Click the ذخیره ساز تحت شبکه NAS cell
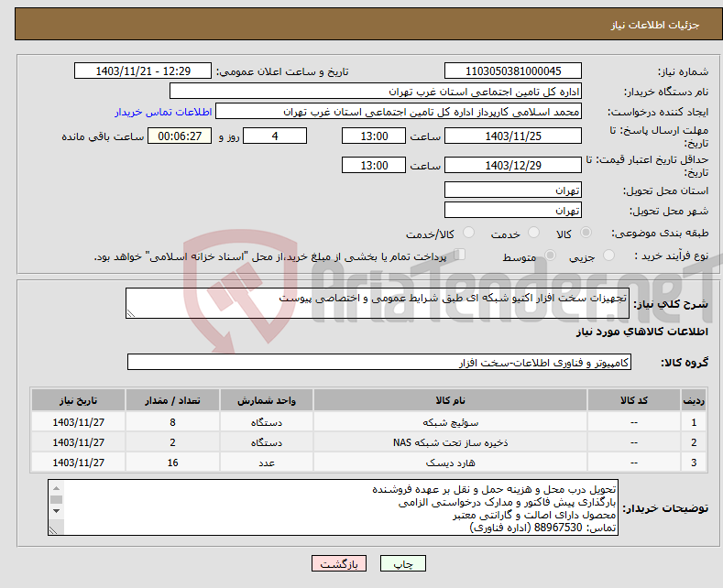This screenshot has height=588, width=723. pos(450,442)
